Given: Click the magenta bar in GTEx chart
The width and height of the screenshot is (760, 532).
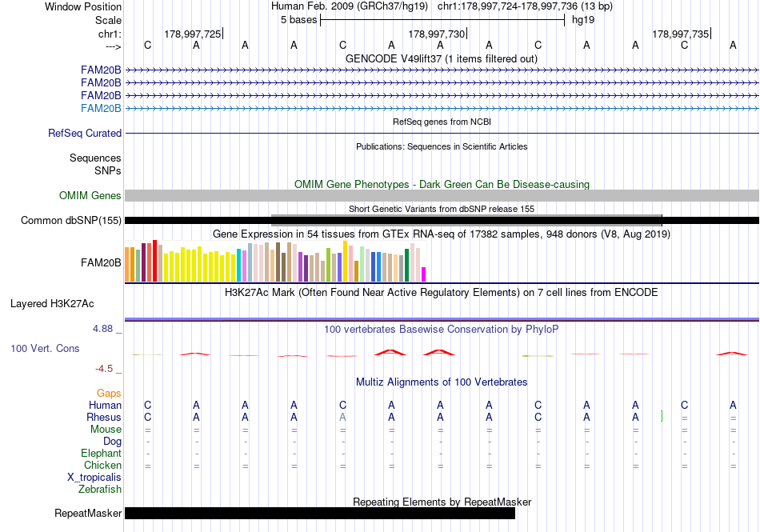Looking at the screenshot, I should point(424,274).
